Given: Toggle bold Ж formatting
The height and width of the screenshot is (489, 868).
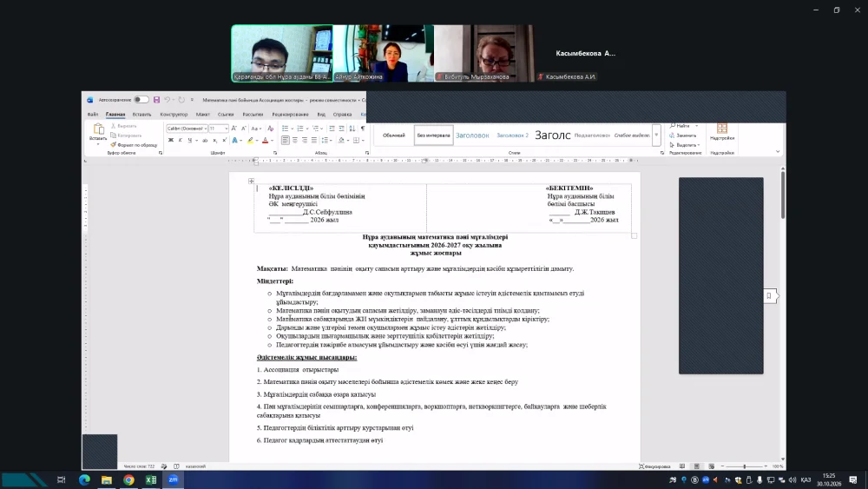Looking at the screenshot, I should click(x=171, y=141).
